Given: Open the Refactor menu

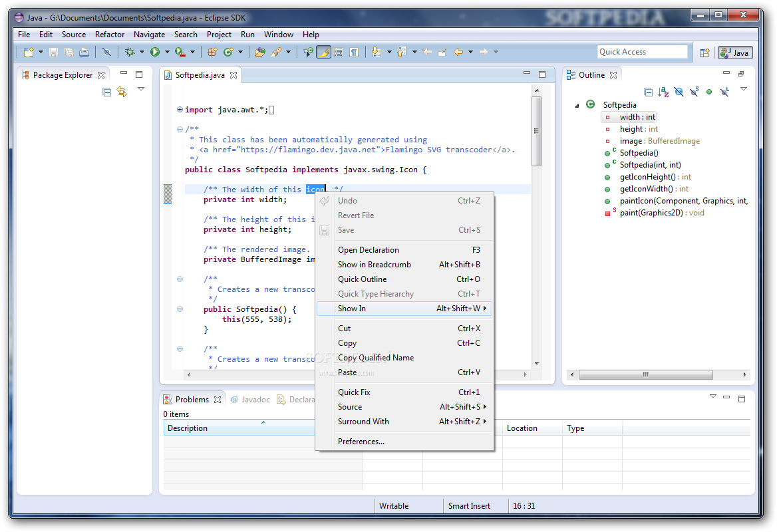Looking at the screenshot, I should click(x=110, y=35).
